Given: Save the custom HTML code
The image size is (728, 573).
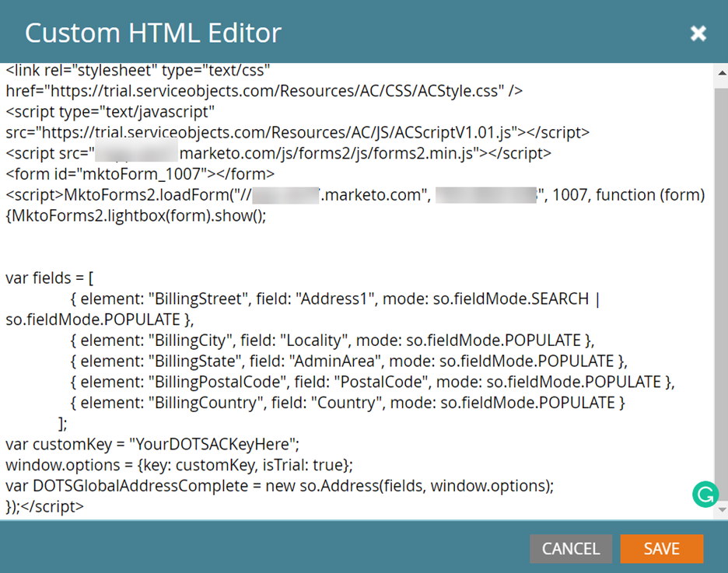Looking at the screenshot, I should [662, 549].
